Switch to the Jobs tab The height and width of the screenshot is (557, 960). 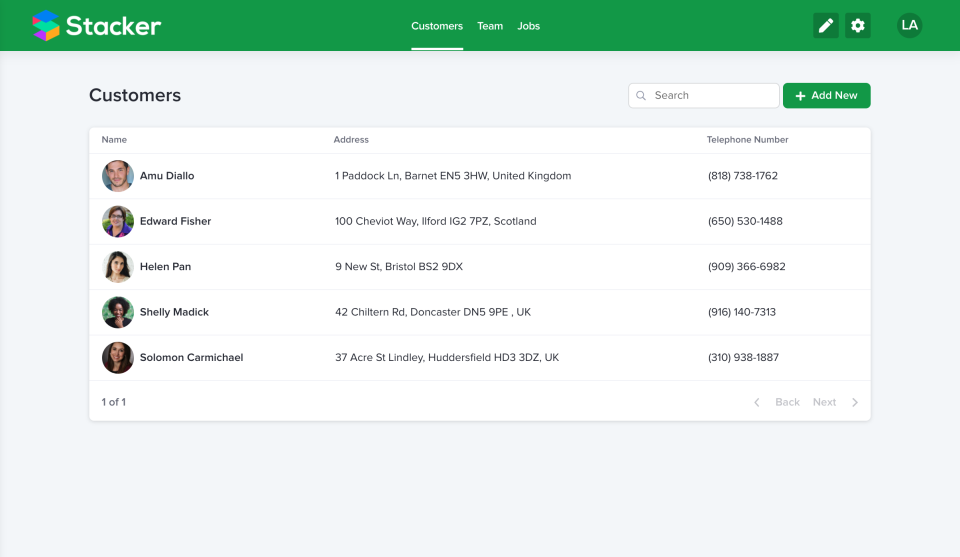click(528, 26)
